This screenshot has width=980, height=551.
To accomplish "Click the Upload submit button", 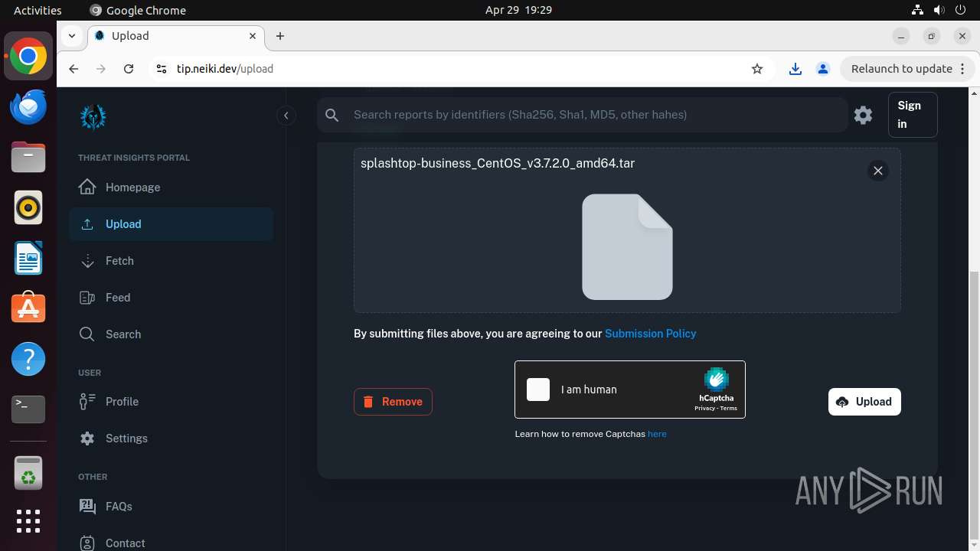I will click(x=864, y=402).
